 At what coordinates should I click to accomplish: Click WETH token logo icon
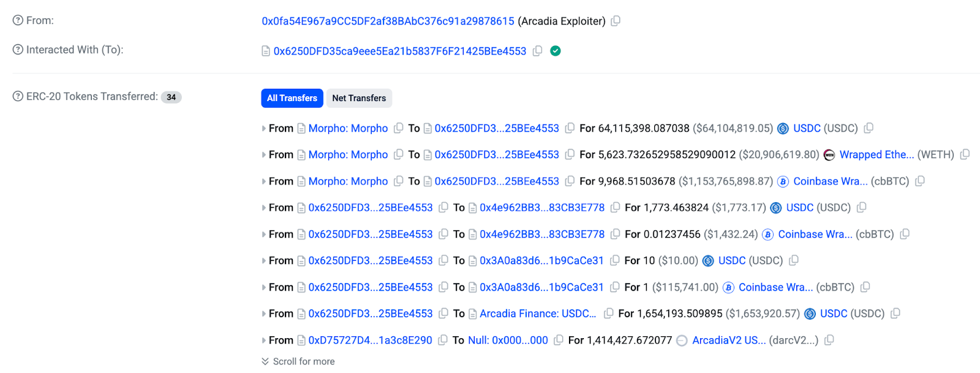[829, 154]
